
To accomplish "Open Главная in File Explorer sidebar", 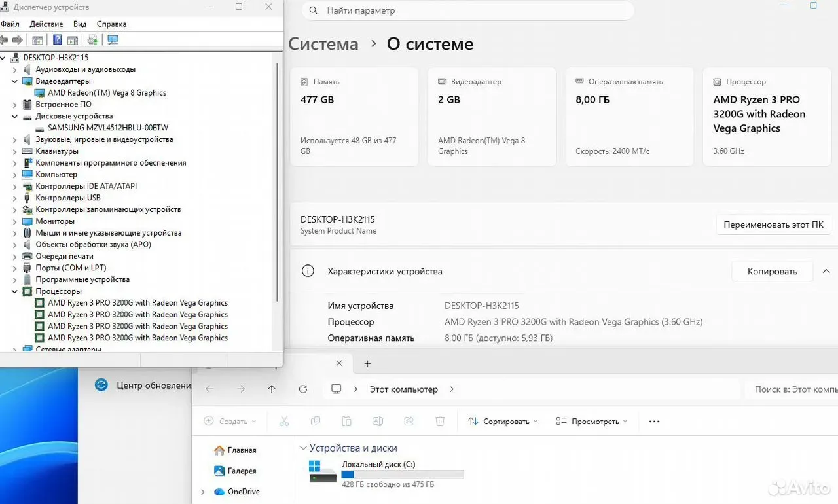I will [x=235, y=450].
